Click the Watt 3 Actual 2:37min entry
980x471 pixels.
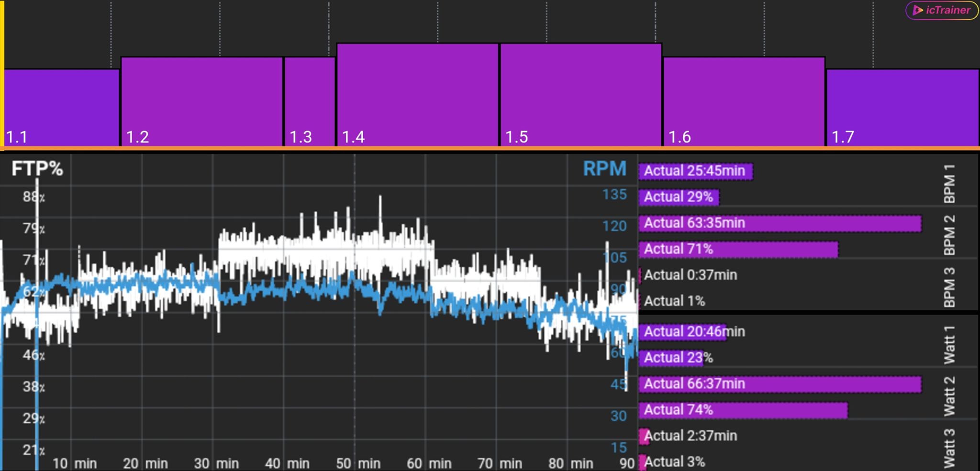(x=690, y=436)
